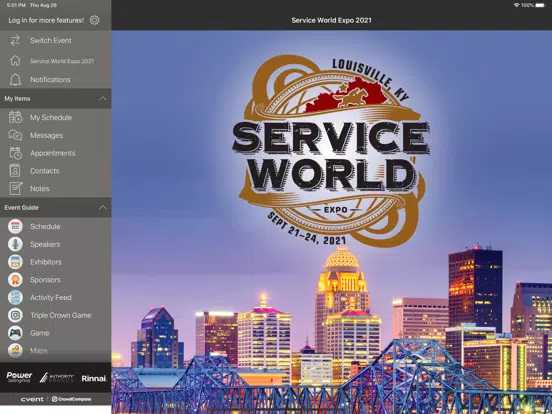The image size is (552, 414).
Task: Go to Service World Expo 2021 home
Action: 56,61
